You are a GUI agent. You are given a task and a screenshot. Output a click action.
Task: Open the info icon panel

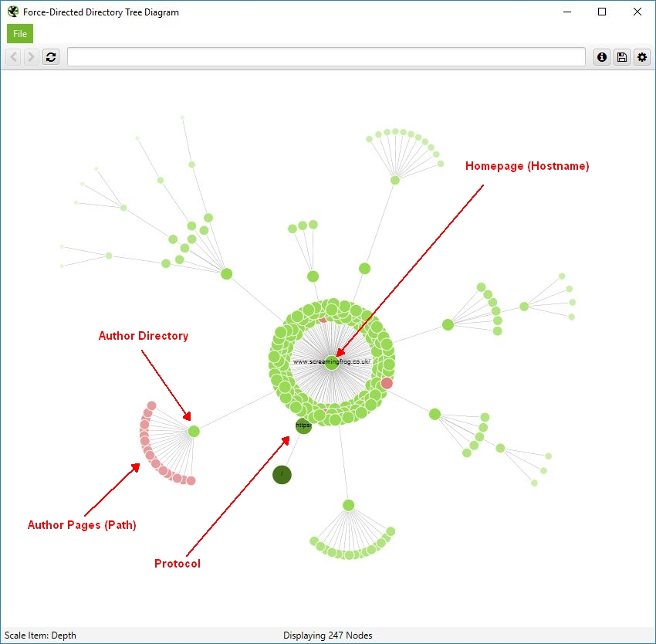602,56
